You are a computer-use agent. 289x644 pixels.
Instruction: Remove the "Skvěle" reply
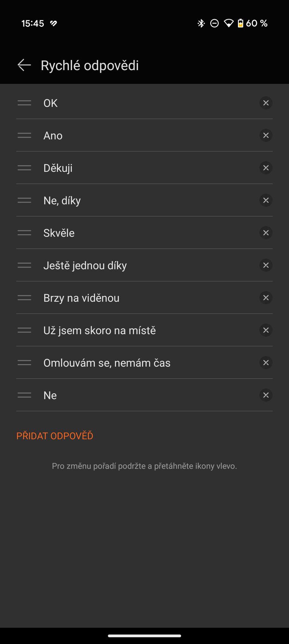266,233
